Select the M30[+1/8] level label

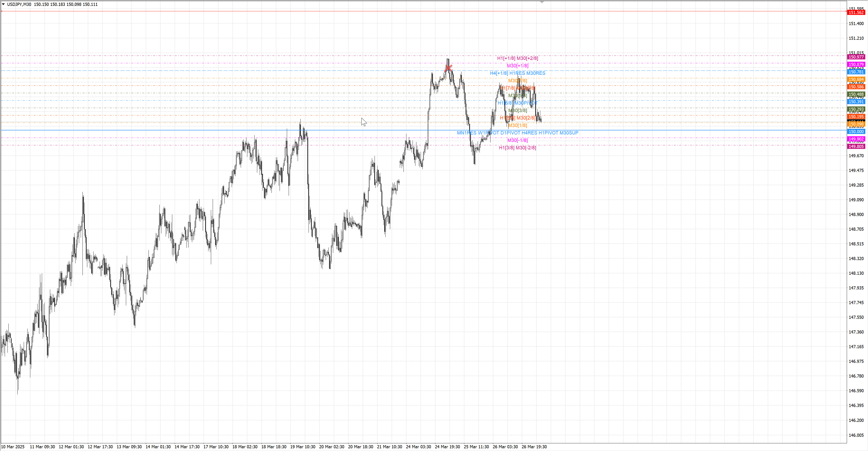tap(517, 66)
